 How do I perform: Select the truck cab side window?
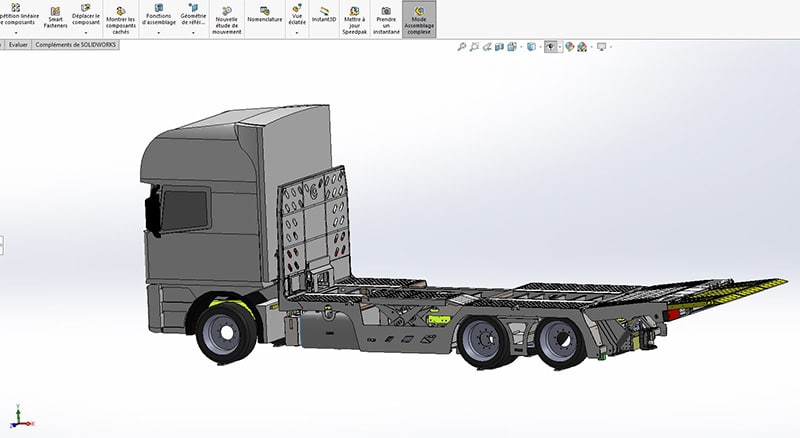(185, 210)
